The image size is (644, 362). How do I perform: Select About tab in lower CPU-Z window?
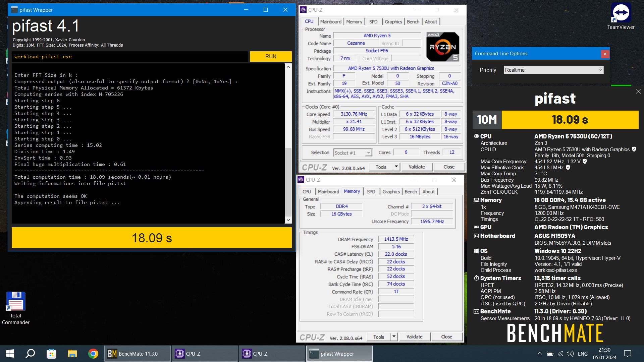tap(429, 191)
